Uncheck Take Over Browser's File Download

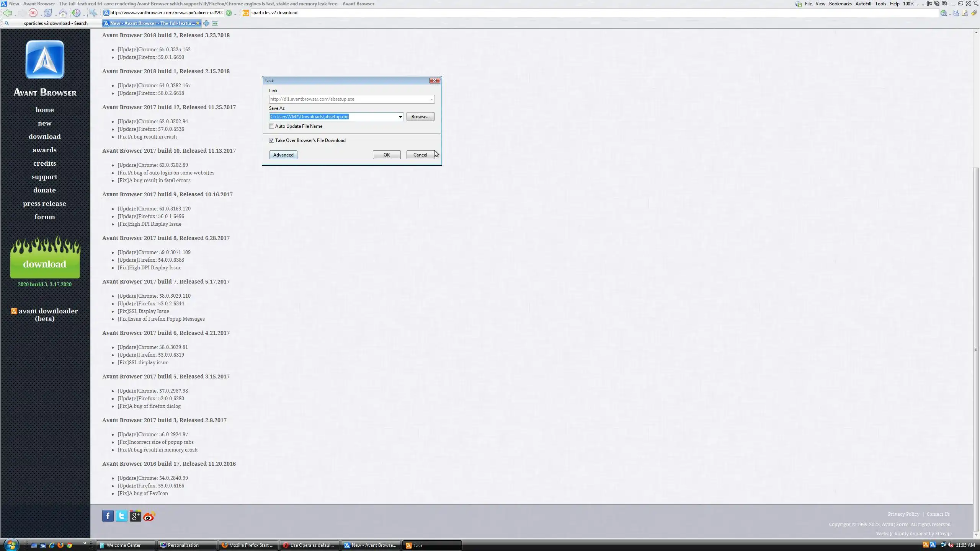point(272,140)
